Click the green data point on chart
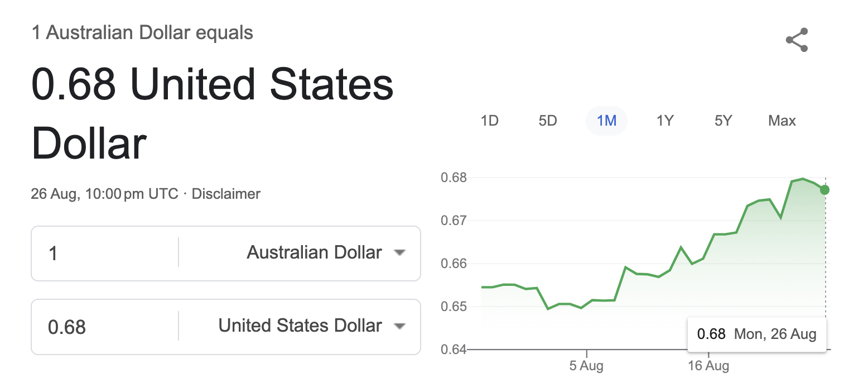The width and height of the screenshot is (868, 392). tap(824, 190)
